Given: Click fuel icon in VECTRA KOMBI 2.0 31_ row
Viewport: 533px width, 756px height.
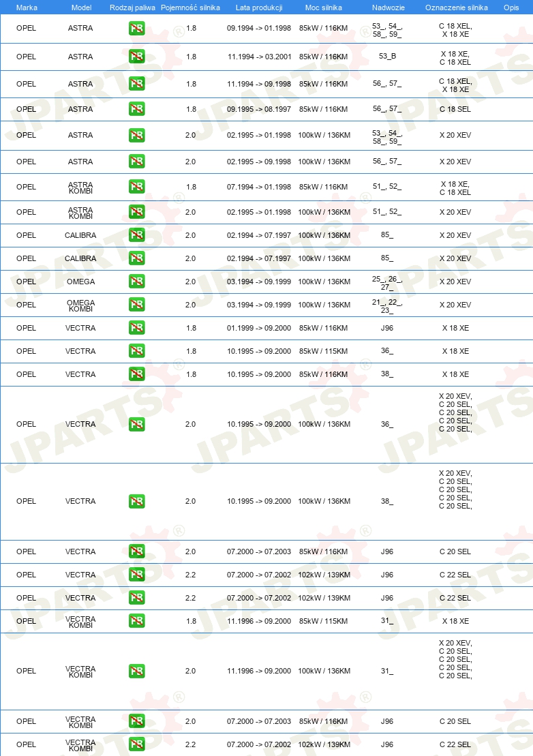Looking at the screenshot, I should [137, 671].
